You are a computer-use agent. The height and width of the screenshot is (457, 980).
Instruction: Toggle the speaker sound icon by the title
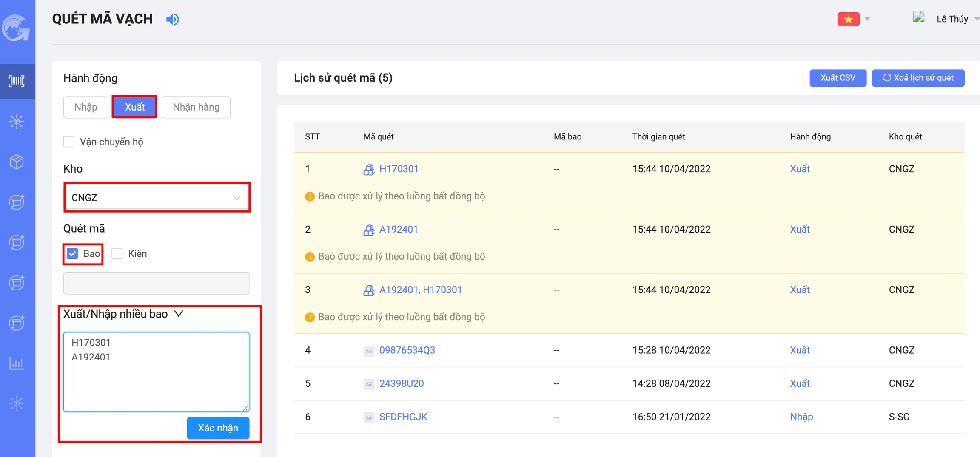coord(173,19)
